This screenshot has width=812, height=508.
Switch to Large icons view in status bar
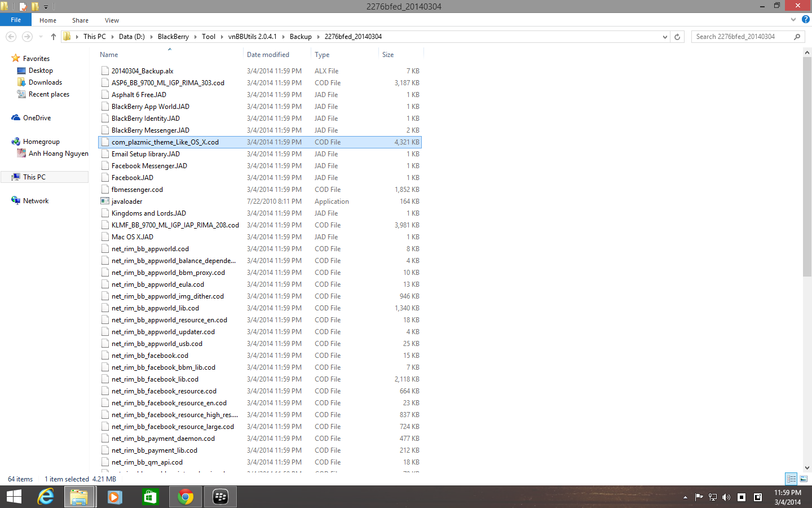point(804,479)
